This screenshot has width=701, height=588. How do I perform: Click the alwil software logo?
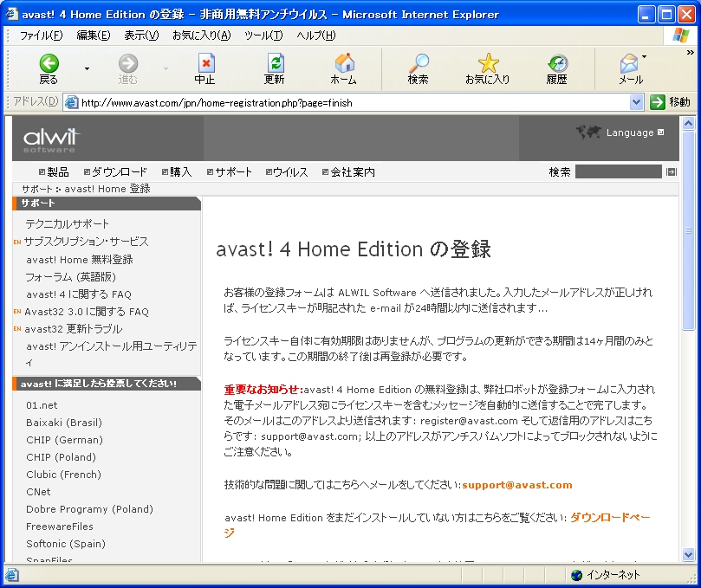51,139
